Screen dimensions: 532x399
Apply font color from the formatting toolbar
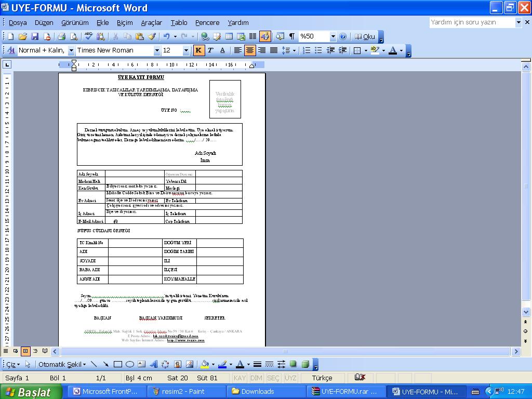coord(393,50)
